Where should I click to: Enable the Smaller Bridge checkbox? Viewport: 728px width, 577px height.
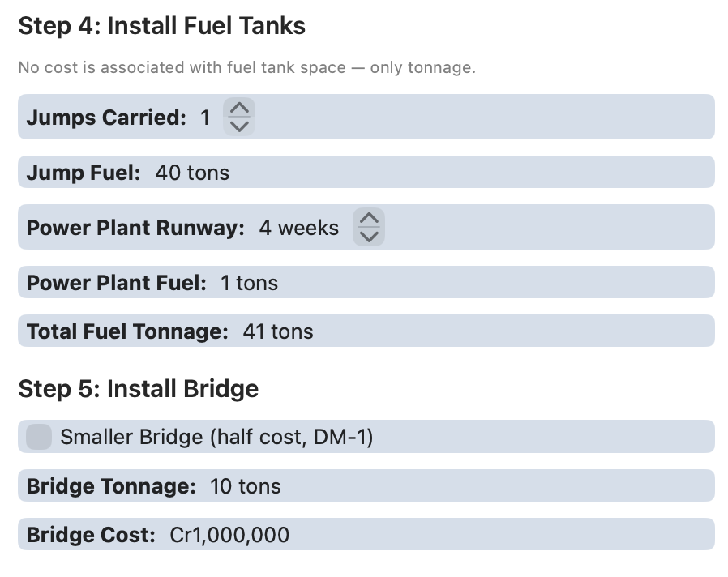coord(39,437)
